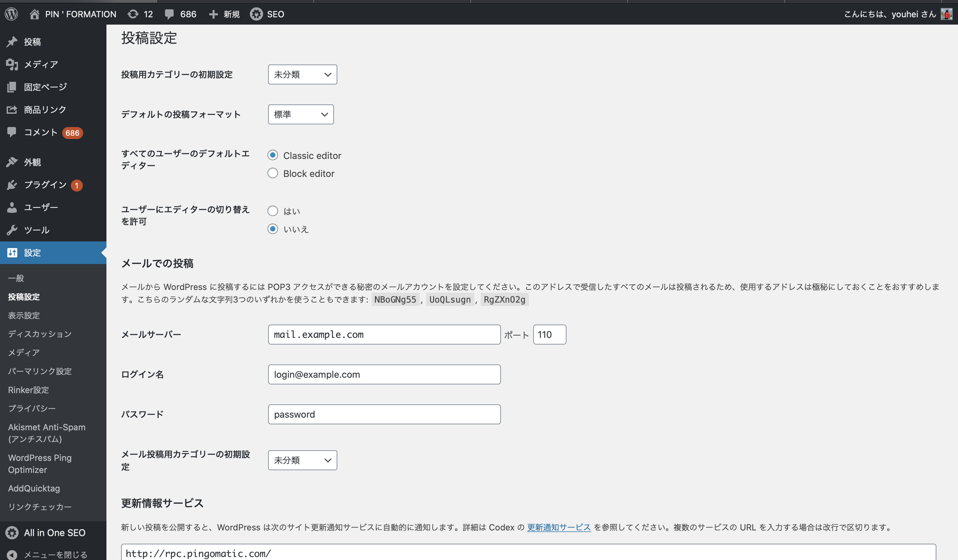
Task: Click the random string NBoGNg55
Action: (396, 300)
